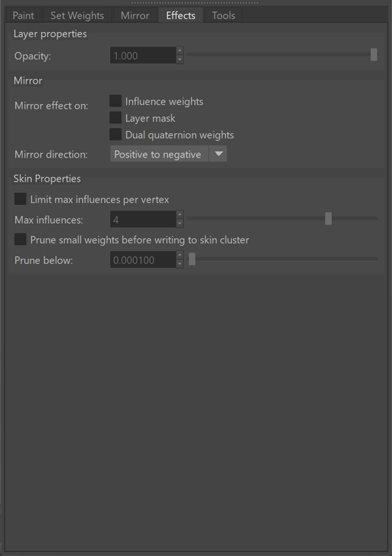The width and height of the screenshot is (392, 556).
Task: Click the Mirror direction dropdown arrow
Action: 218,154
